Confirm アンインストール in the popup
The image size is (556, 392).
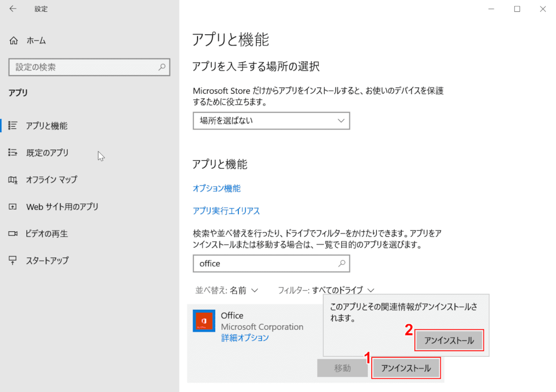[x=449, y=341]
